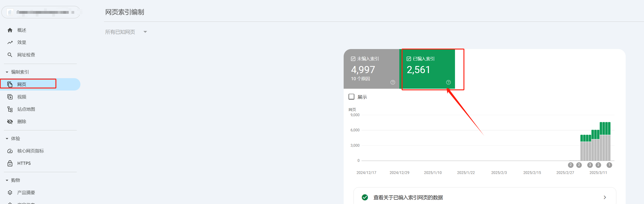Viewport: 644px width, 204px height.
Task: Collapse the 编制索引 sidebar section
Action: click(7, 72)
